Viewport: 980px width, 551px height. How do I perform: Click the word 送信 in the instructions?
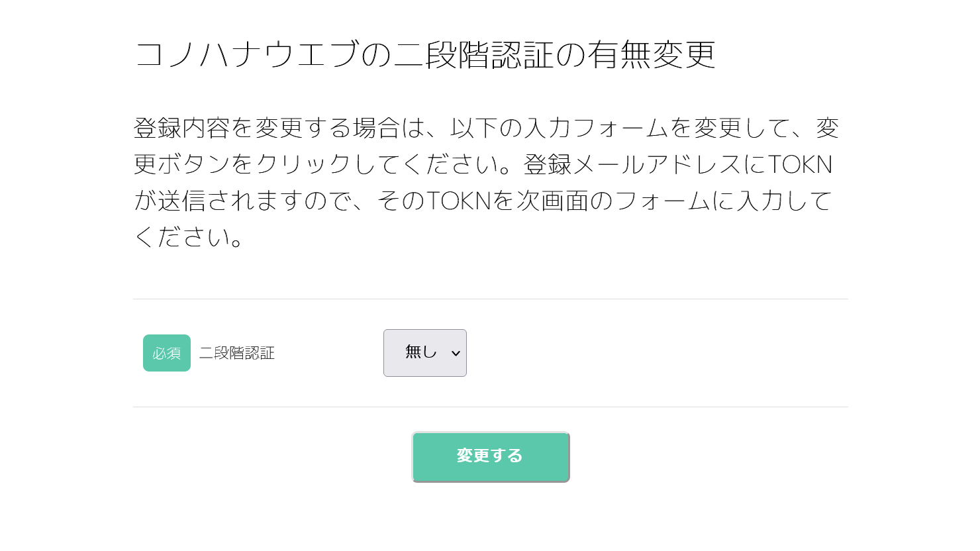182,201
